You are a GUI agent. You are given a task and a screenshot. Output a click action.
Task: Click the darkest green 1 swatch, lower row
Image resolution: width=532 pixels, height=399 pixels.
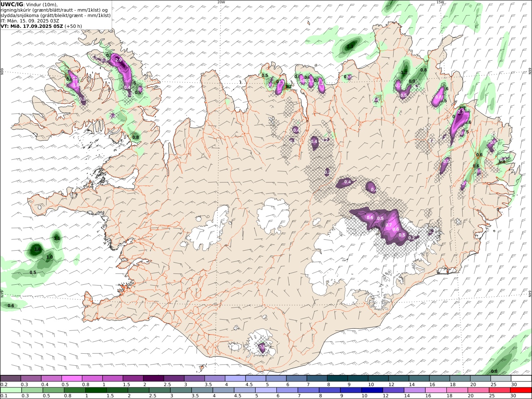[x=96, y=390]
